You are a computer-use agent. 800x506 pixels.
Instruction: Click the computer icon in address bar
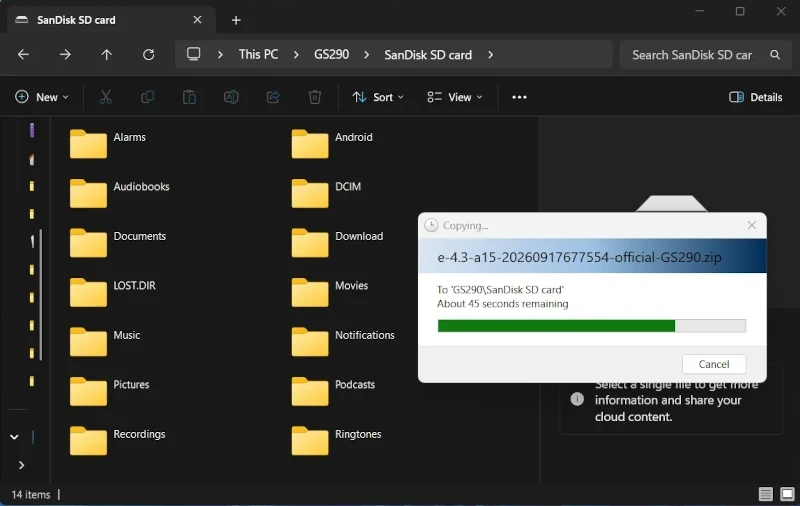pyautogui.click(x=193, y=54)
